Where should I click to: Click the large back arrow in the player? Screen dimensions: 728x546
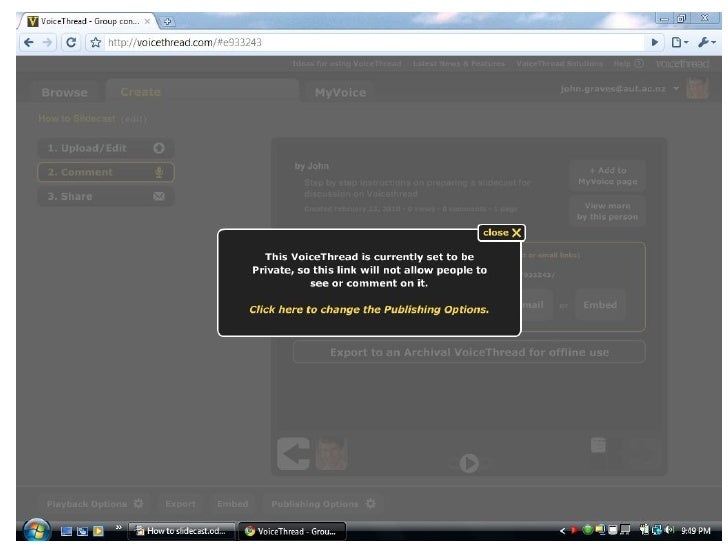[x=293, y=454]
